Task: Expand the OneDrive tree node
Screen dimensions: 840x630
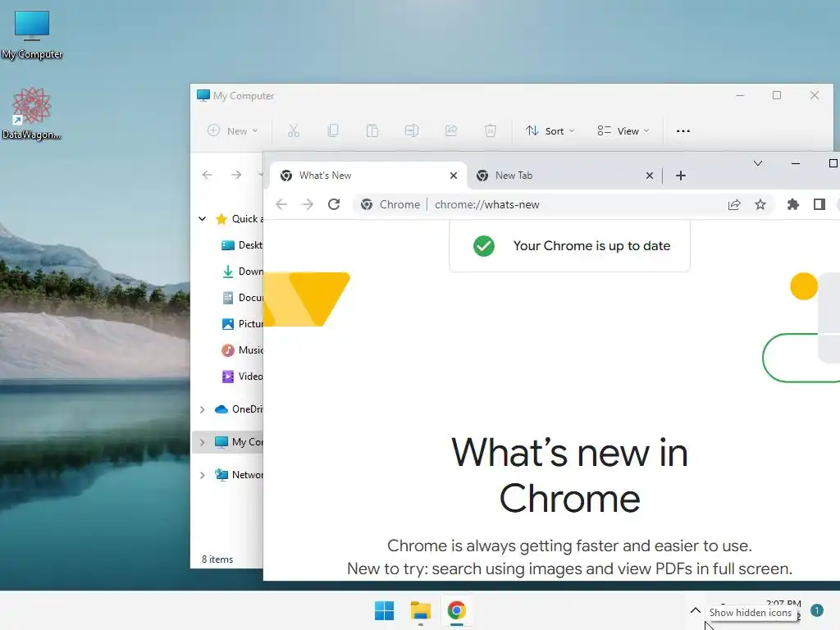Action: 202,409
